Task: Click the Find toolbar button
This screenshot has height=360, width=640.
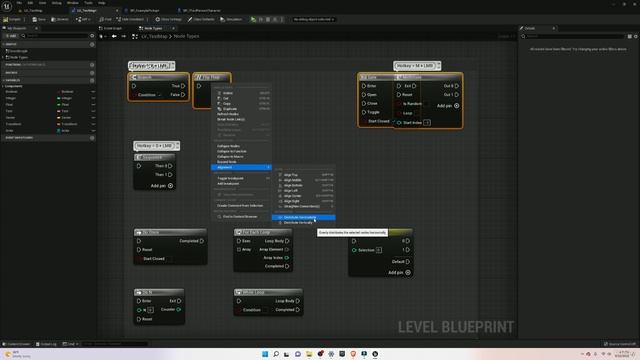Action: click(x=106, y=19)
